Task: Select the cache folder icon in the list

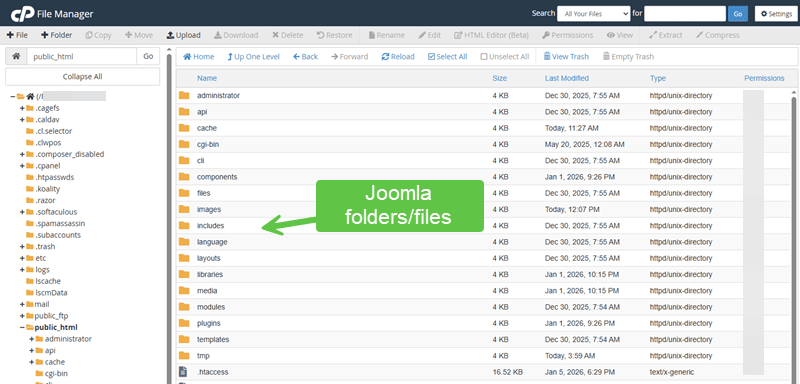Action: pos(184,128)
